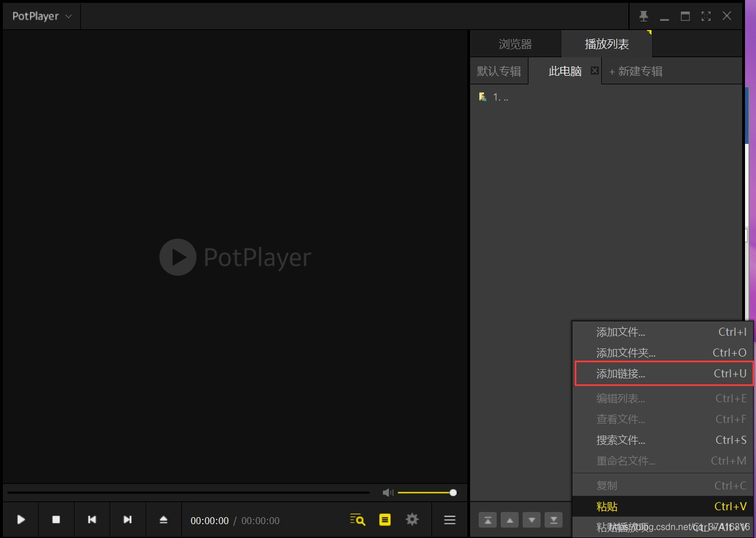
Task: Click the Play button
Action: click(x=21, y=520)
